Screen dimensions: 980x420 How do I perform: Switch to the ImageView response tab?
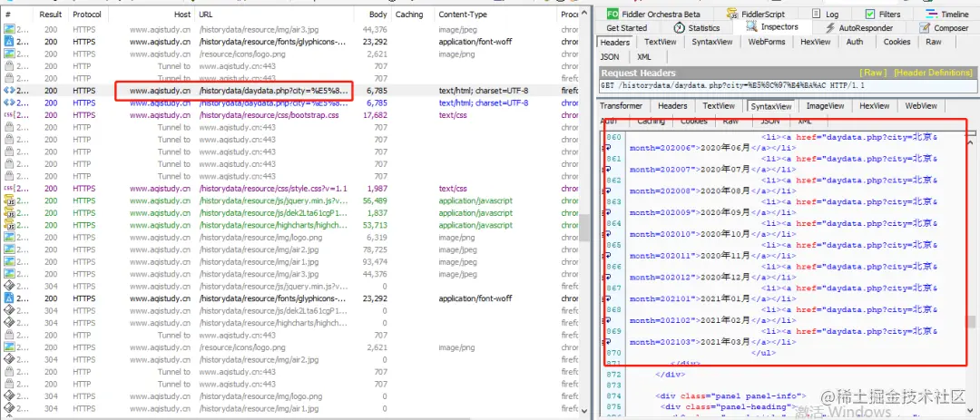pyautogui.click(x=825, y=105)
